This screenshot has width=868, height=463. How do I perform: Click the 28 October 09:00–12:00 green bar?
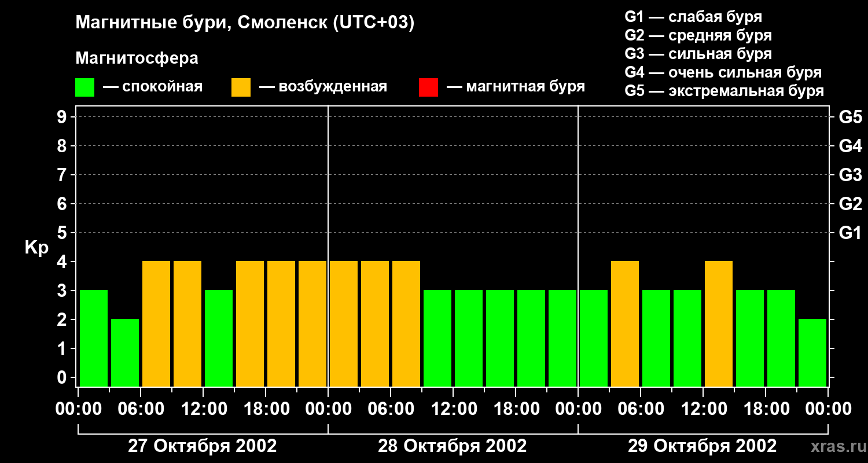click(x=437, y=338)
